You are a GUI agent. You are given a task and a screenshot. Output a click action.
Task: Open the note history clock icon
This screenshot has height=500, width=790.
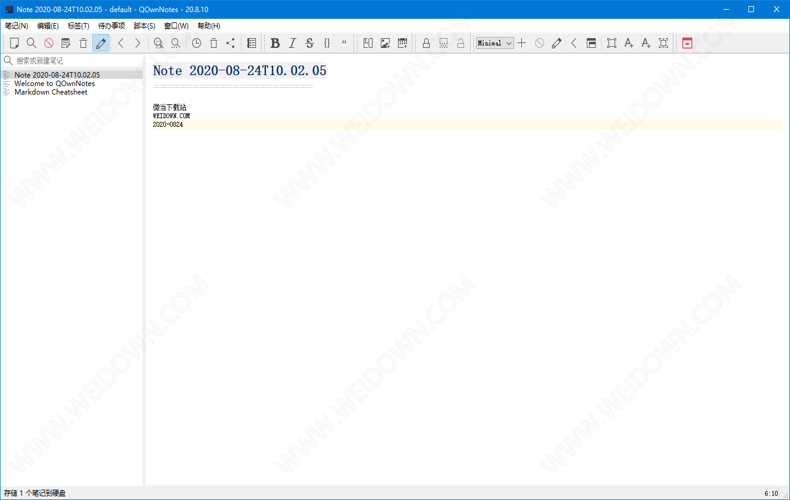196,43
